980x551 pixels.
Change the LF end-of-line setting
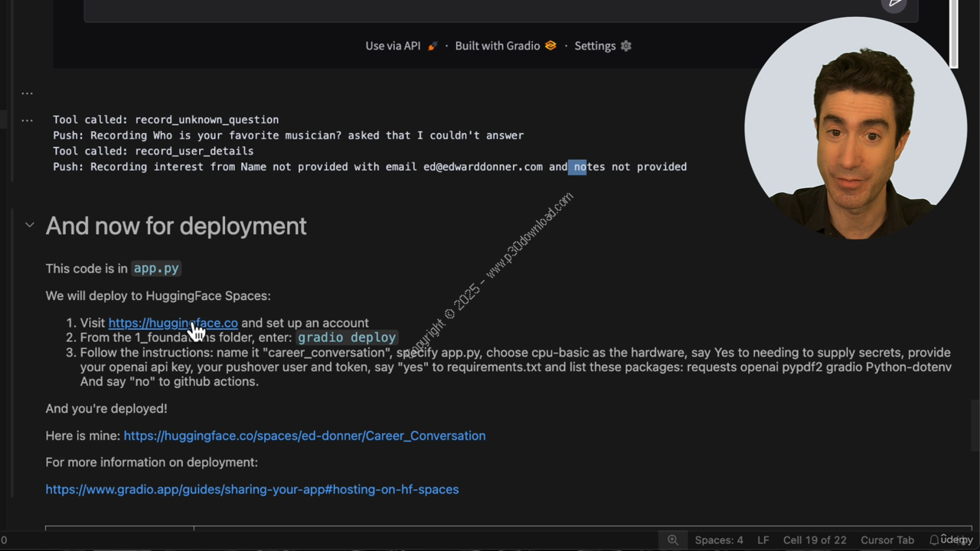pyautogui.click(x=763, y=540)
